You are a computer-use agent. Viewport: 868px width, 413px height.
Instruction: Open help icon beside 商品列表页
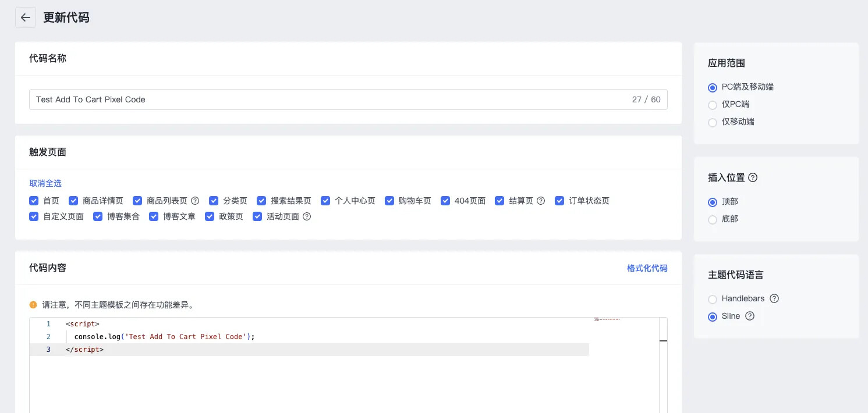(195, 201)
